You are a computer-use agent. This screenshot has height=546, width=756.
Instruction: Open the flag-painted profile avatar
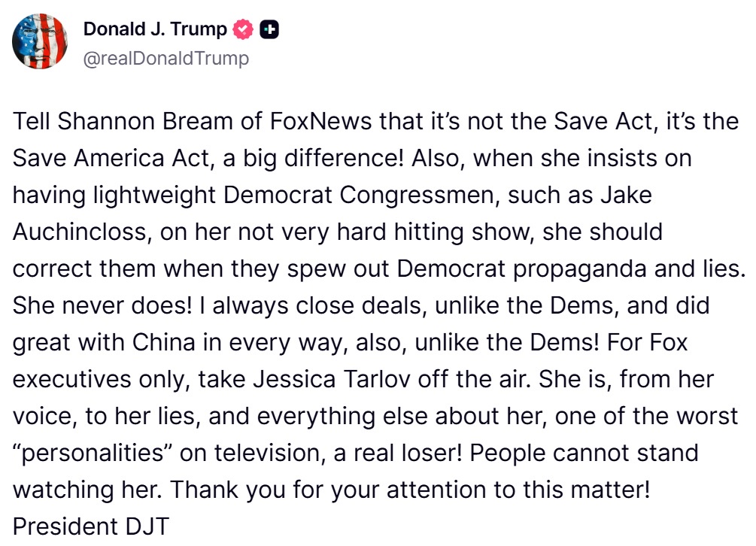(40, 41)
